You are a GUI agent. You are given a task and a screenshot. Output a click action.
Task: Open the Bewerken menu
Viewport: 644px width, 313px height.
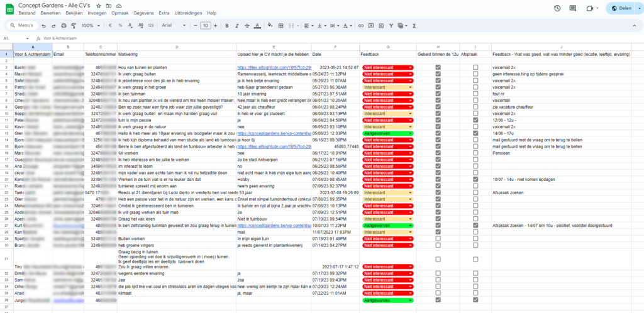pos(50,13)
